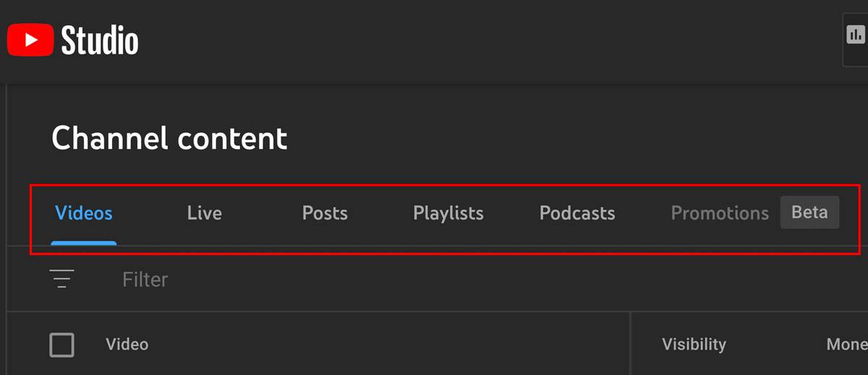The height and width of the screenshot is (375, 868).
Task: Click the blue indicator under Videos tab
Action: pyautogui.click(x=84, y=243)
